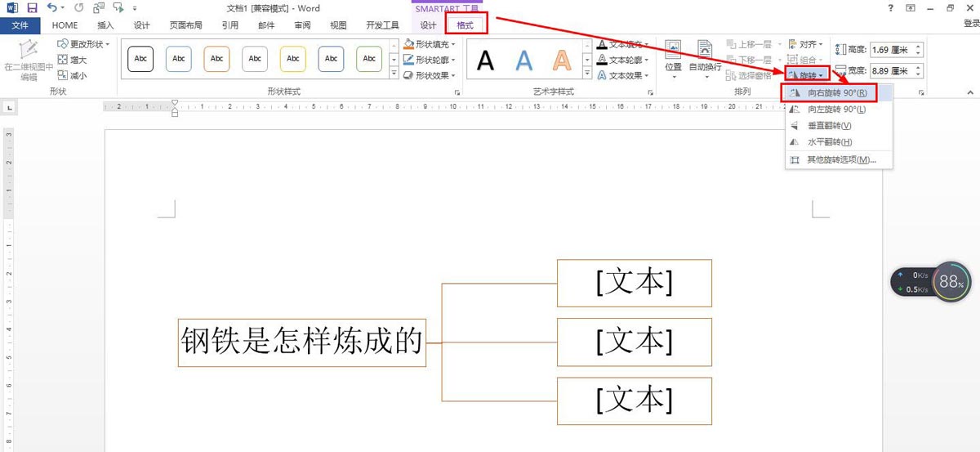Select the middle [文本] SmartArt box

(635, 342)
